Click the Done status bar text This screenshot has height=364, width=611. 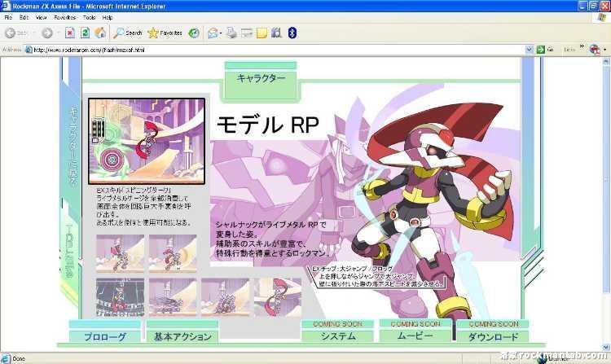[x=19, y=358]
